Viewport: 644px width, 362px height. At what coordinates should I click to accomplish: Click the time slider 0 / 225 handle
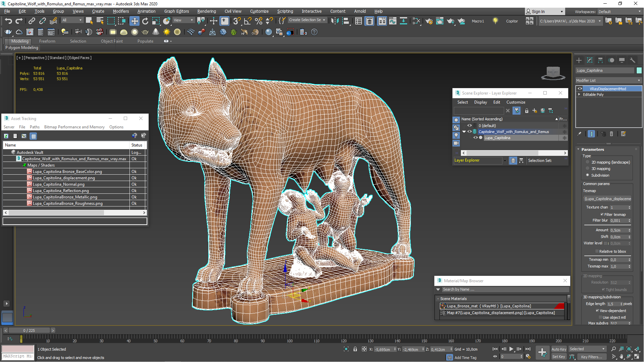[29, 330]
